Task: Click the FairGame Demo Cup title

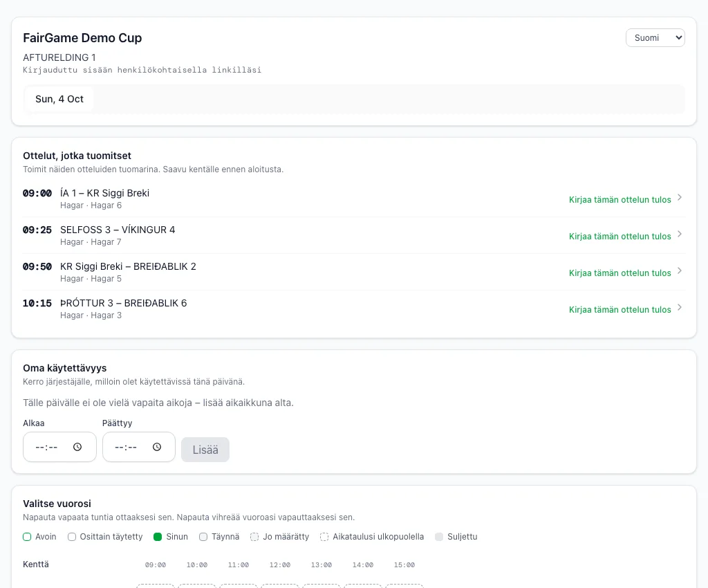Action: 82,38
